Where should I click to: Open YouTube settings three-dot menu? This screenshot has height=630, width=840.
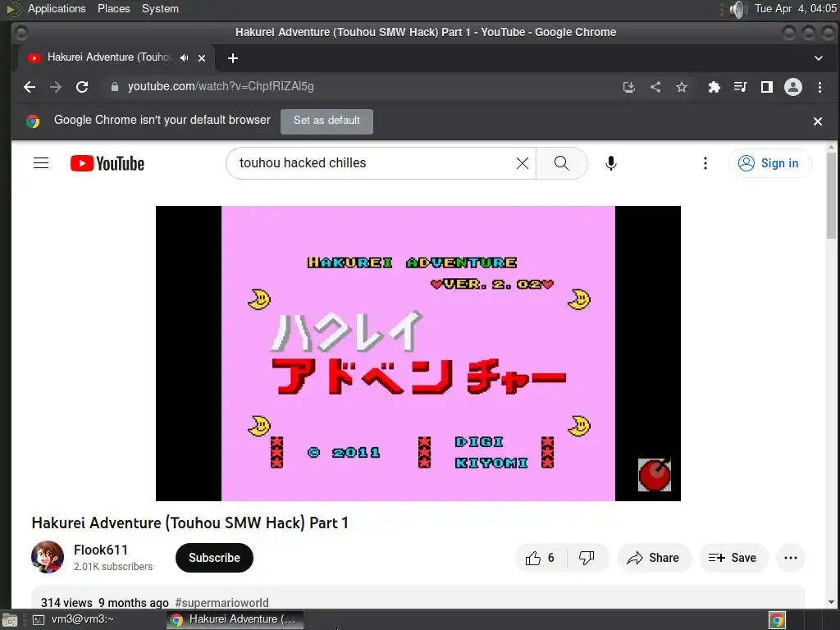[705, 163]
